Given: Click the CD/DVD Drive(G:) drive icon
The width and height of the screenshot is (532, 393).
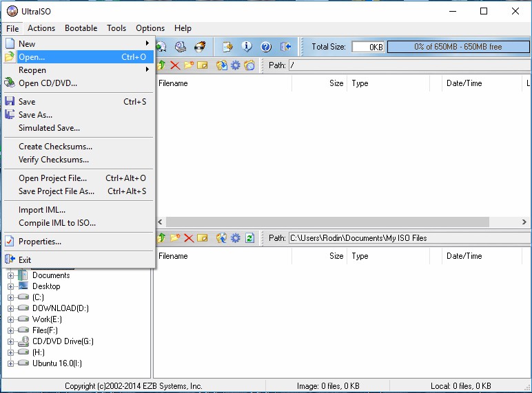Looking at the screenshot, I should tap(23, 341).
